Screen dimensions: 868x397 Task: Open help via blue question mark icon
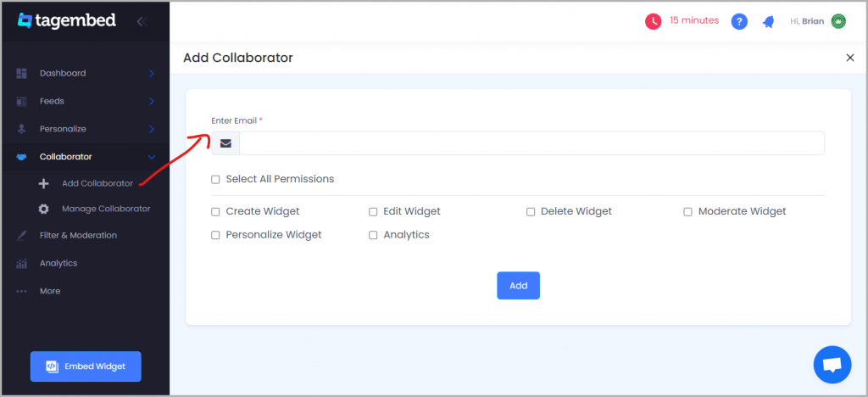[x=739, y=21]
